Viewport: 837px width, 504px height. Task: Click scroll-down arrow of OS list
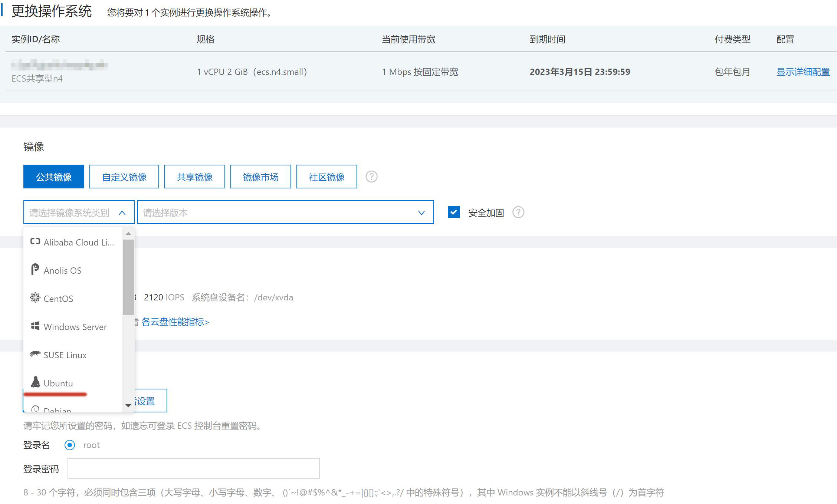coord(128,405)
